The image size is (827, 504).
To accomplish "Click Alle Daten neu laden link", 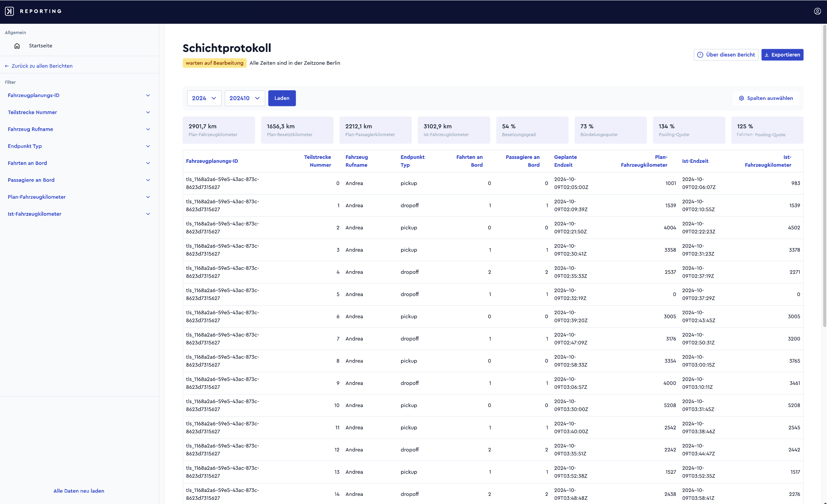I will (x=79, y=491).
